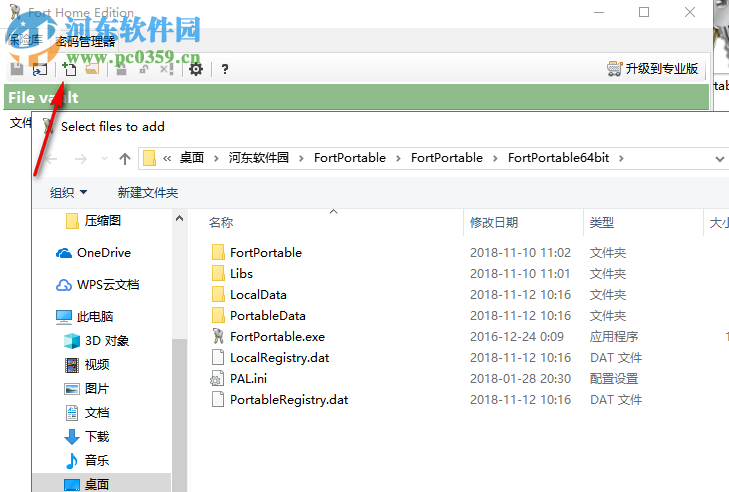729x492 pixels.
Task: Switch to the 保险库 tab
Action: (27, 40)
